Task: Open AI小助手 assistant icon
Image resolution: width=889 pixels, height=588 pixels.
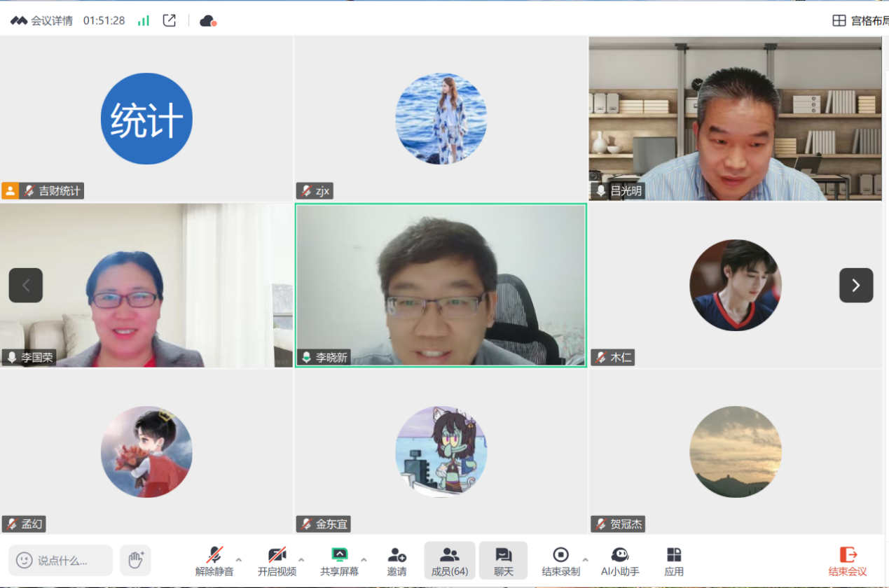Action: 619,561
